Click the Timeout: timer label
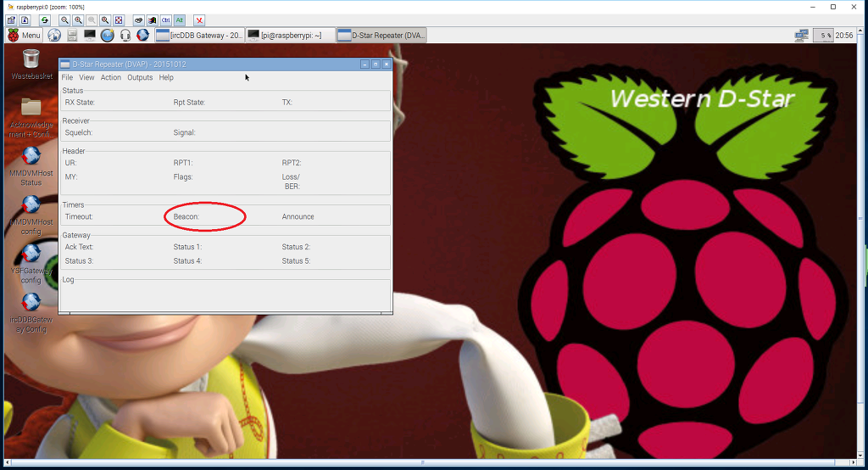Screen dimensions: 868x470 [x=79, y=216]
